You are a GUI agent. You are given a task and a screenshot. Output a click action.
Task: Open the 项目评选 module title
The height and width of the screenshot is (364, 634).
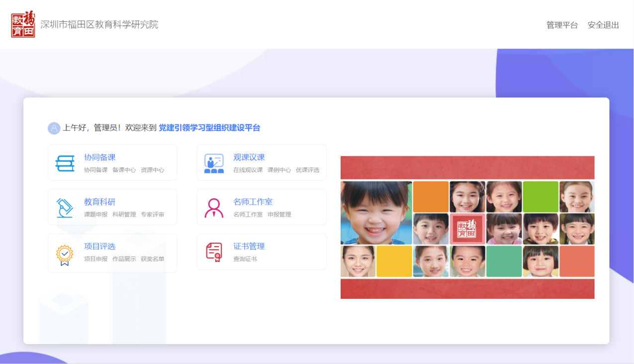pyautogui.click(x=100, y=247)
